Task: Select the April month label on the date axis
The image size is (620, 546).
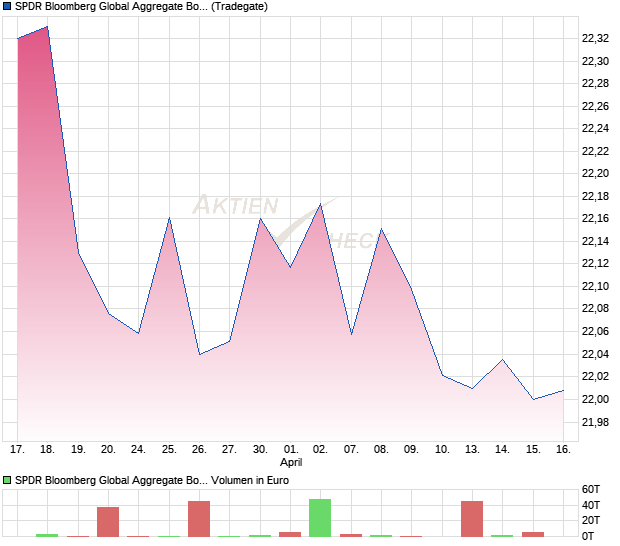Action: 291,463
